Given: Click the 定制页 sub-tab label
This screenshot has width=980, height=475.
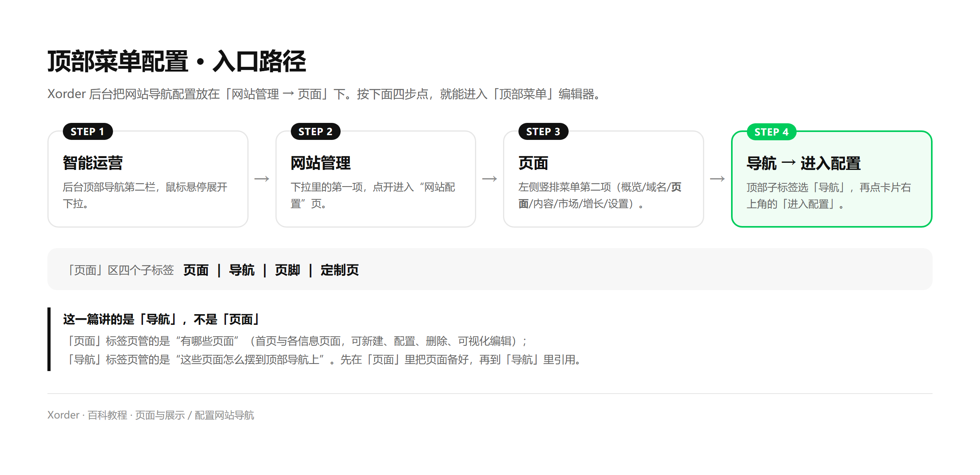Looking at the screenshot, I should 340,270.
